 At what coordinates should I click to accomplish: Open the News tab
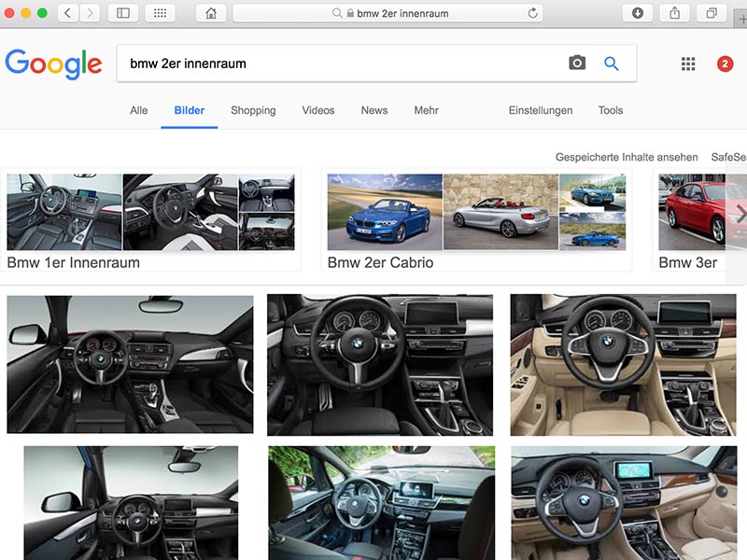tap(374, 110)
